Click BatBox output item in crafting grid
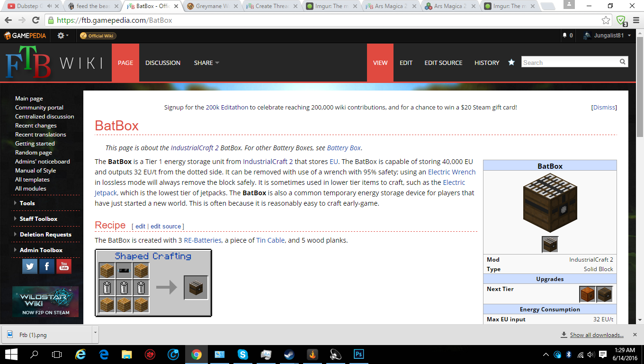 [196, 288]
